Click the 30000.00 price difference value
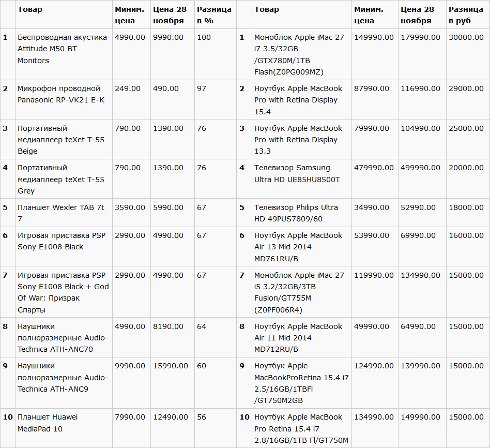The width and height of the screenshot is (490, 448). (x=466, y=37)
